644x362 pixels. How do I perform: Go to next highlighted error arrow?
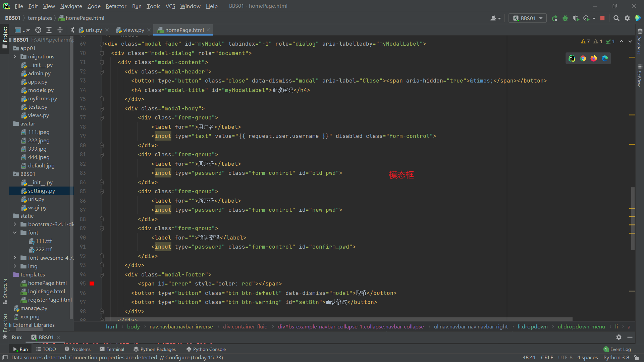630,41
